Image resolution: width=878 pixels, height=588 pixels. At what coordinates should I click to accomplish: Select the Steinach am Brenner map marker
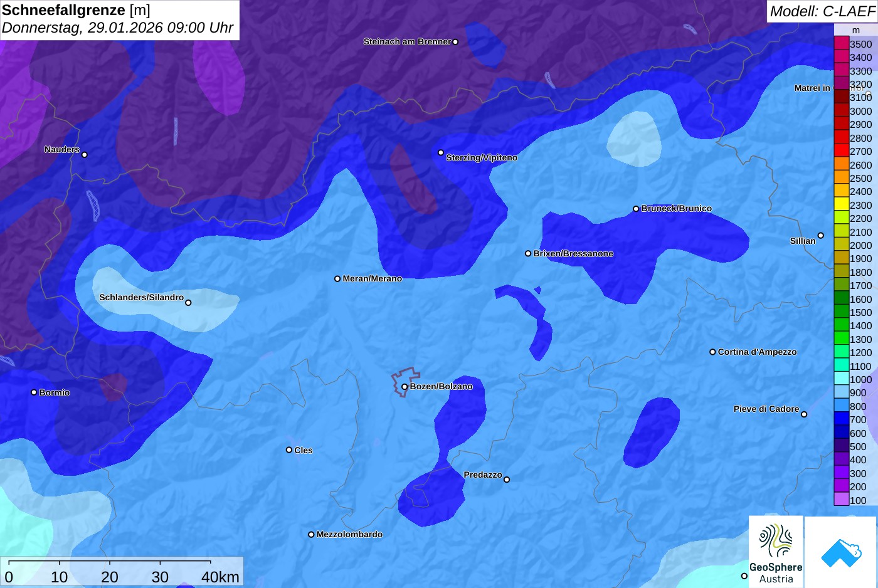tap(455, 42)
